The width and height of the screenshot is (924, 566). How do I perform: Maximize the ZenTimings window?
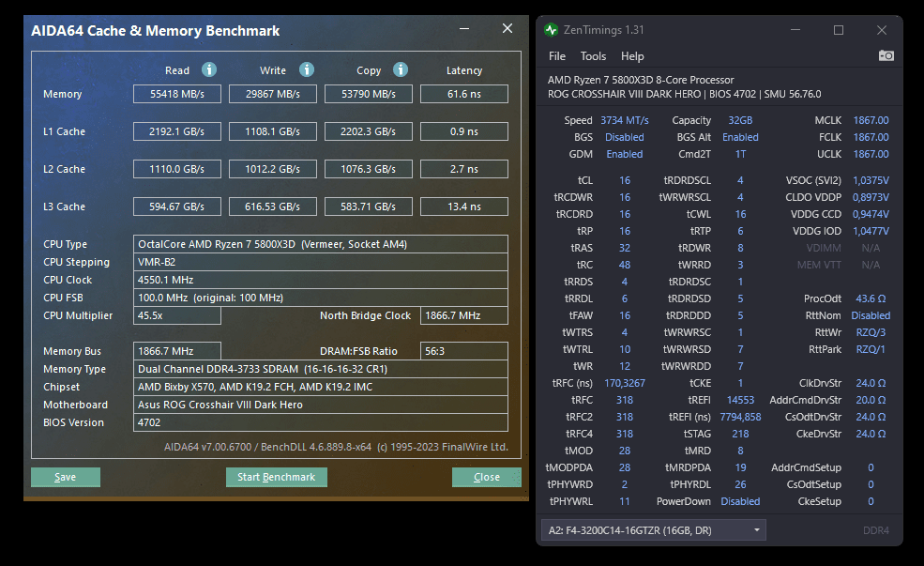839,29
